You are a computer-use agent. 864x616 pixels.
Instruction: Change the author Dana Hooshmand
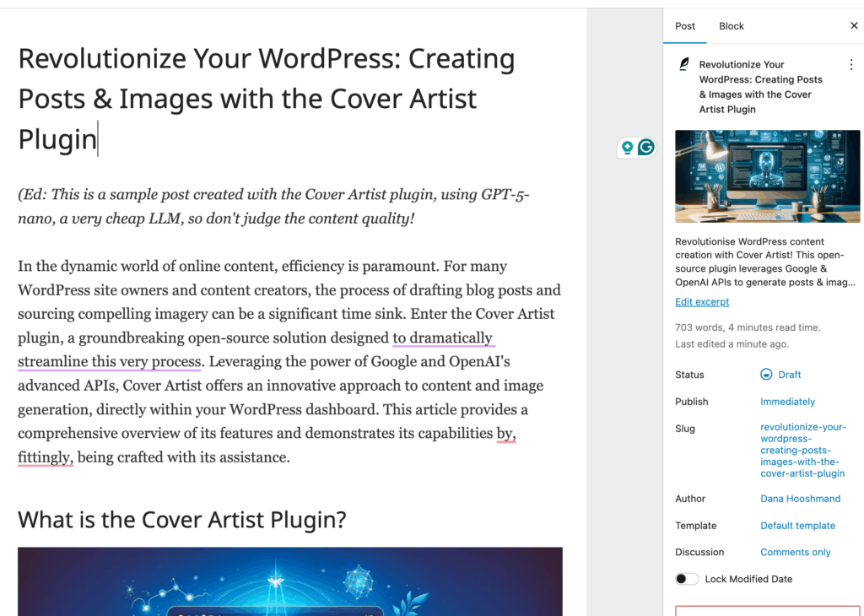point(800,499)
